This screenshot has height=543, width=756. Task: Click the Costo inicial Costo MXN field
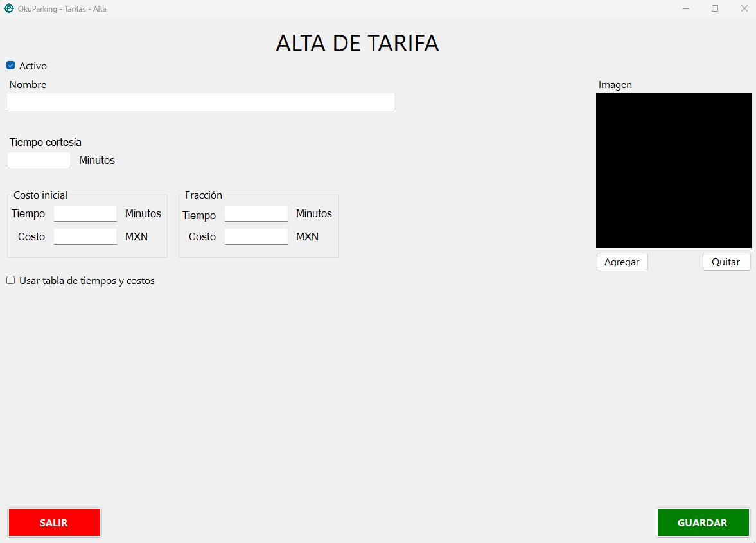tap(85, 236)
